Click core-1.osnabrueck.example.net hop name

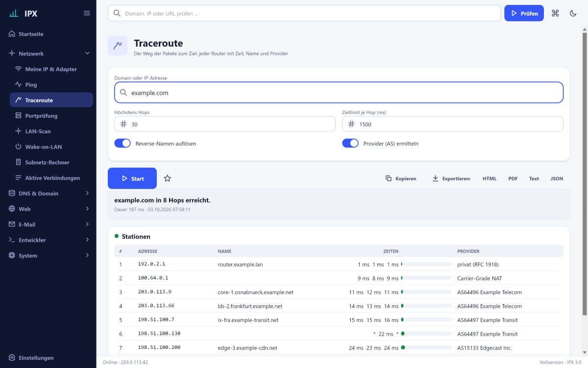255,292
